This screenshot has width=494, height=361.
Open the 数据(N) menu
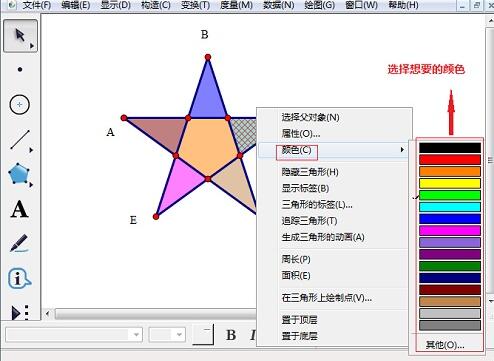coord(278,5)
